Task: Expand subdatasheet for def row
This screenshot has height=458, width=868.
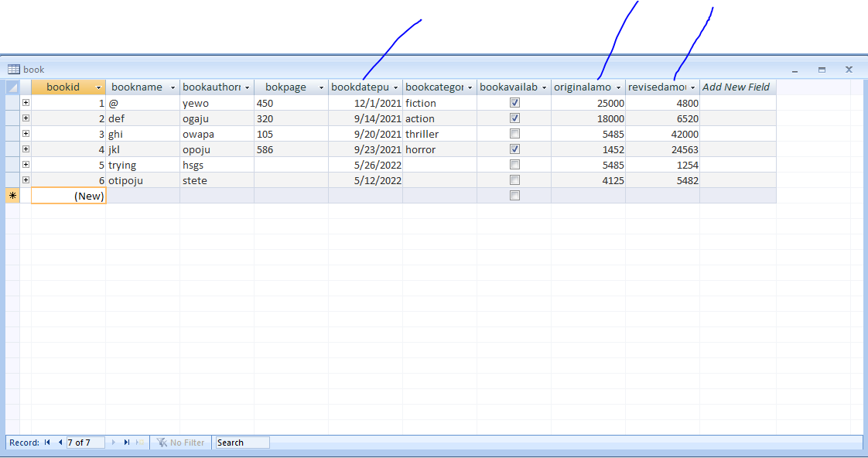Action: [26, 118]
